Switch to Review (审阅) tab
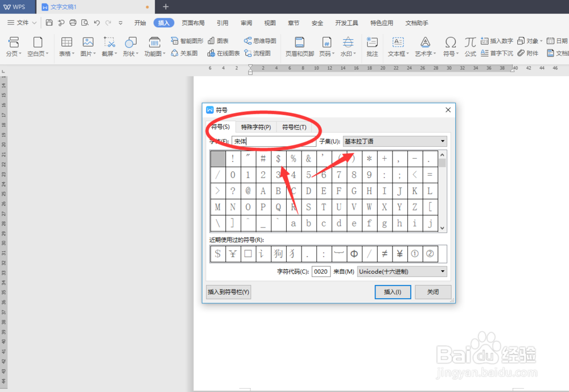This screenshot has height=392, width=569. (x=246, y=23)
